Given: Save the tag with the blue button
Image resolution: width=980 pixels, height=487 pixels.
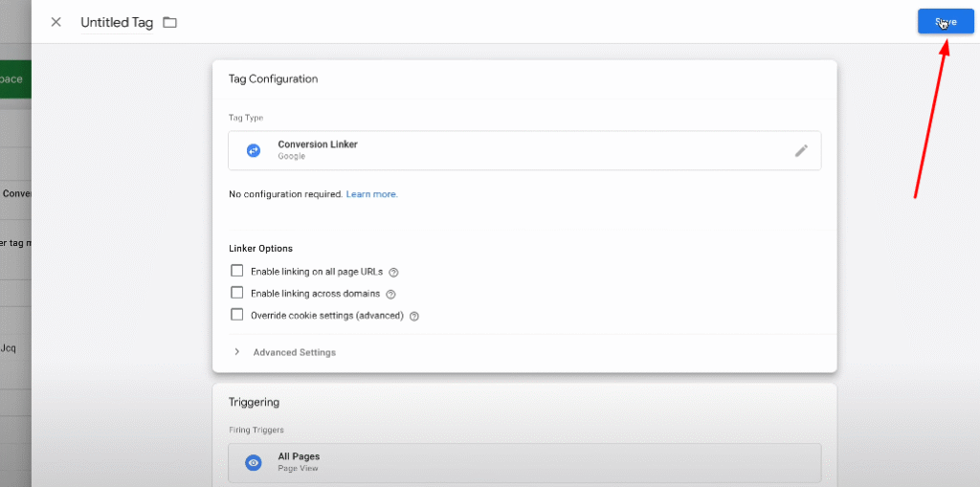Looking at the screenshot, I should [x=946, y=21].
